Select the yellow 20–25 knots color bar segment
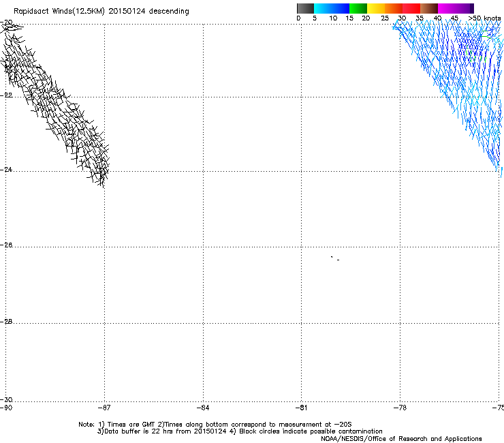Screen dimensions: 504x443 point(376,8)
